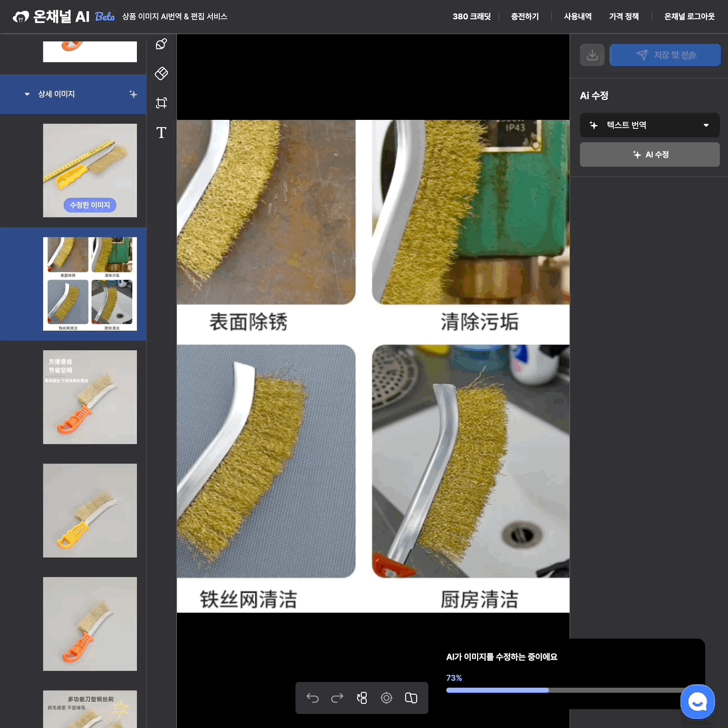The width and height of the screenshot is (728, 728).
Task: Select thumbnail labeled 수정한 이미지
Action: click(90, 171)
